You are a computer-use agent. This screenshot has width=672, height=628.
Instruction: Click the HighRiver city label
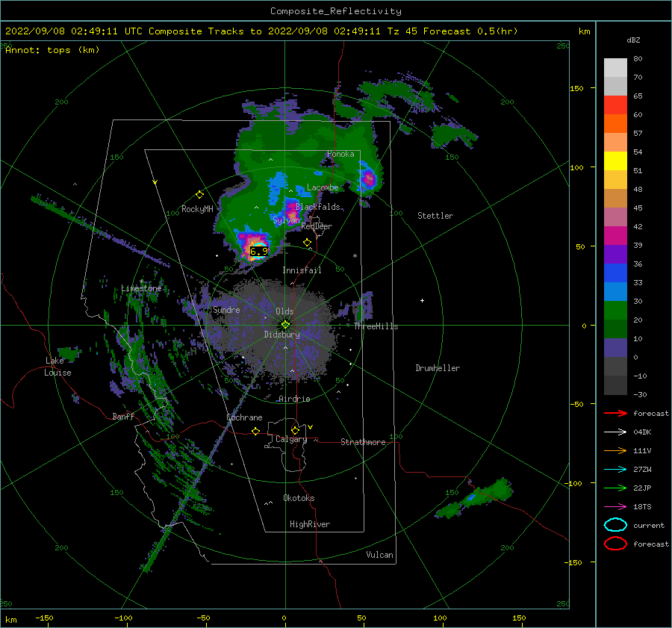click(x=310, y=524)
